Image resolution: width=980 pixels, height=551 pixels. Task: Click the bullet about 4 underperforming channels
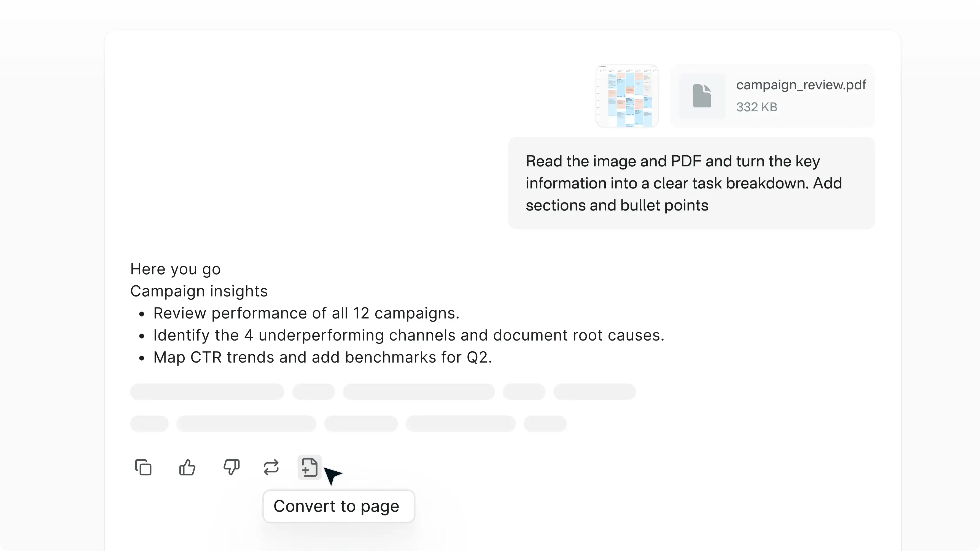click(x=409, y=335)
